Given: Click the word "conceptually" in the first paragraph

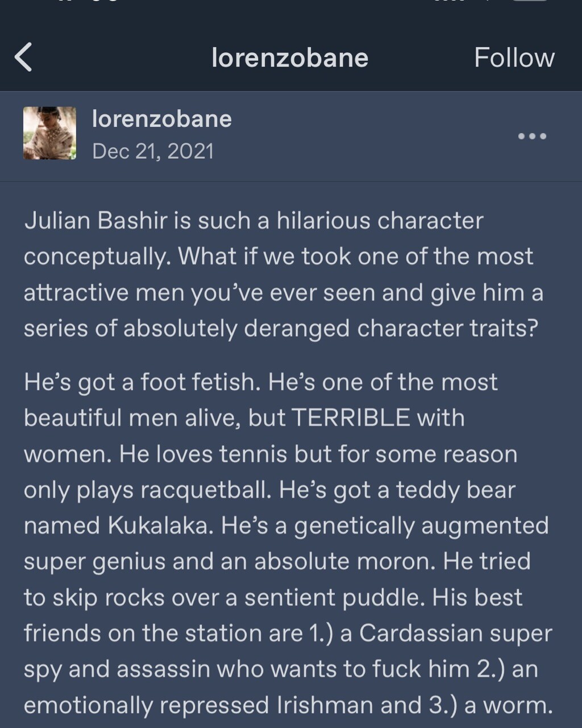Looking at the screenshot, I should 97,257.
